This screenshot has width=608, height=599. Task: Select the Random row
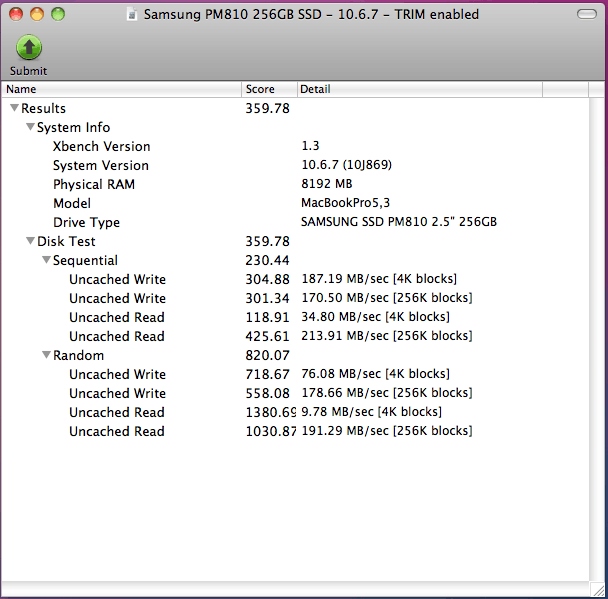coord(295,355)
